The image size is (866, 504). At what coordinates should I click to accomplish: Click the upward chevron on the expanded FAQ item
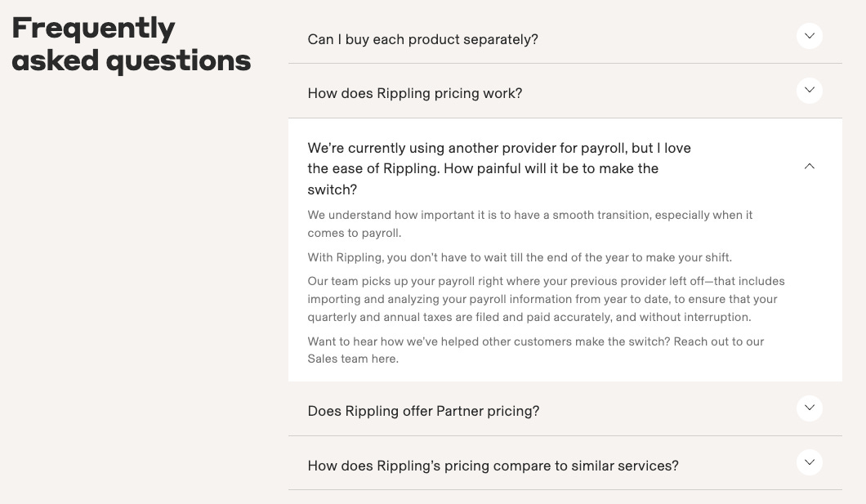click(x=809, y=166)
